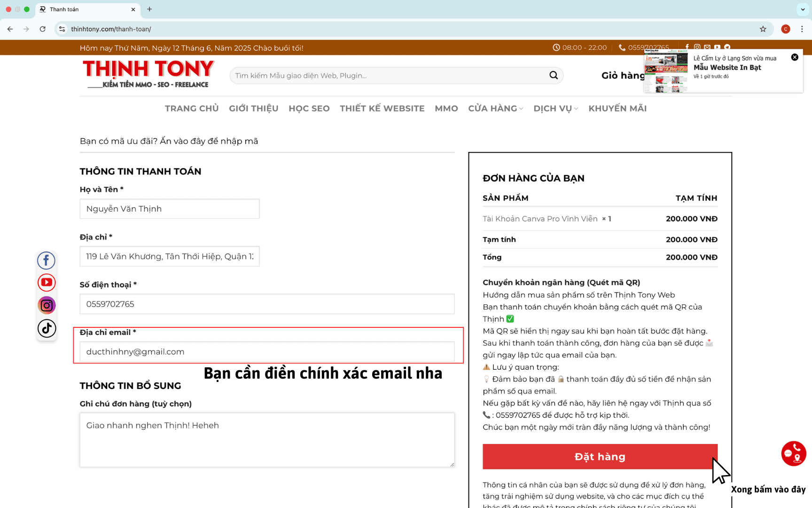Screen dimensions: 812x508
Task: Open THIẾT KẾ WEBSITE menu item
Action: tap(382, 108)
